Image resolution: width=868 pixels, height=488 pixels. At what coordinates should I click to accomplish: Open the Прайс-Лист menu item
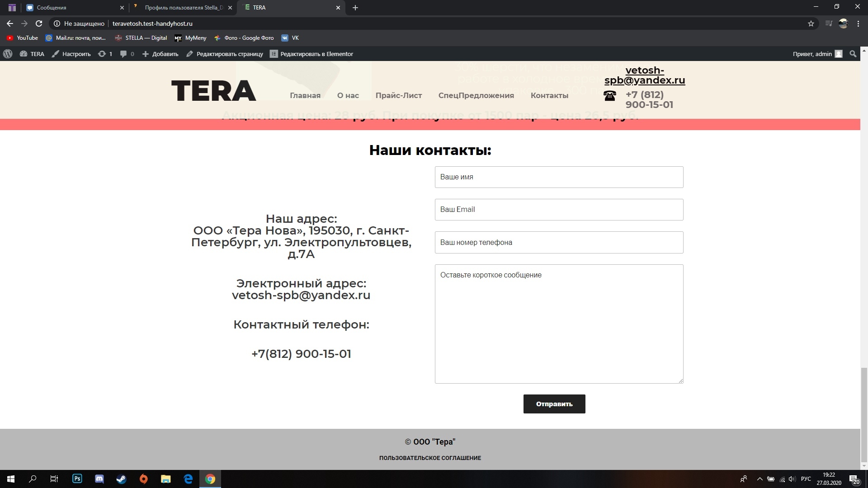[398, 95]
